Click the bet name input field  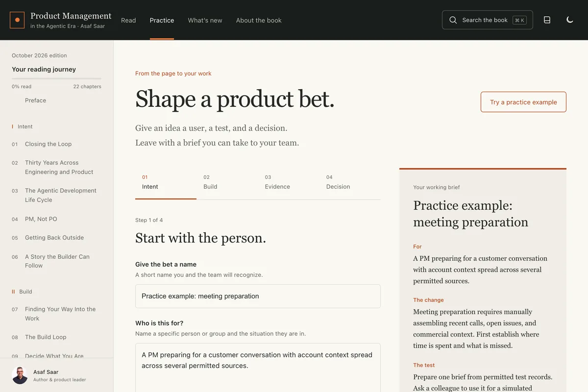[258, 296]
